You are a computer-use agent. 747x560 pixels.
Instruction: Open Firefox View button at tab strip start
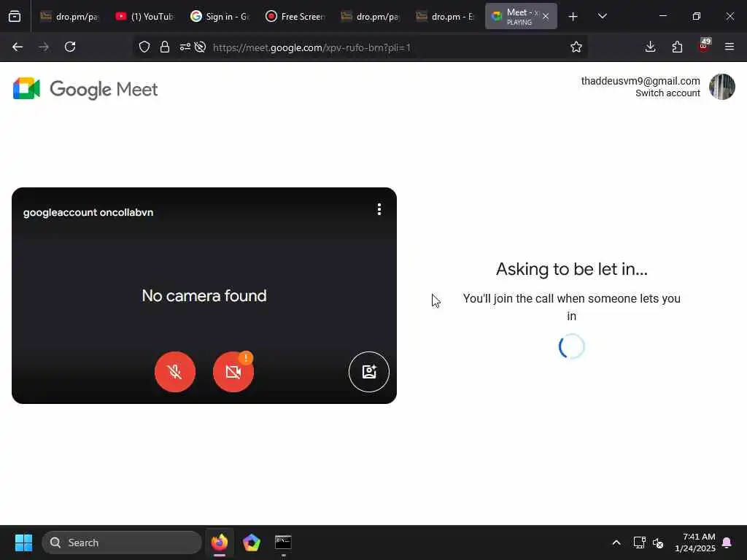click(15, 17)
